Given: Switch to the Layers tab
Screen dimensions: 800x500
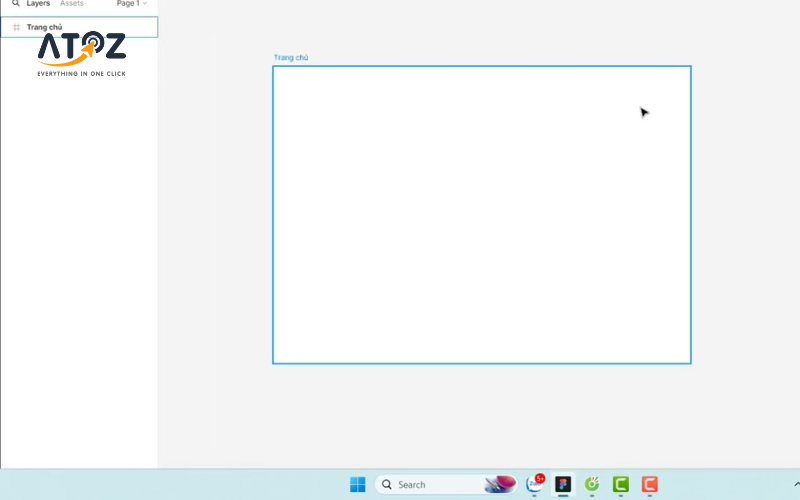Looking at the screenshot, I should pyautogui.click(x=38, y=4).
